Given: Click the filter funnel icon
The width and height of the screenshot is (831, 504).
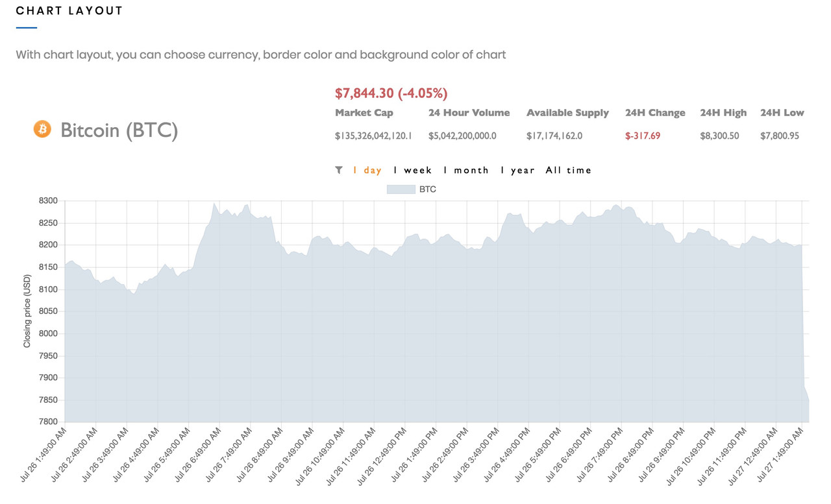Looking at the screenshot, I should pyautogui.click(x=339, y=170).
